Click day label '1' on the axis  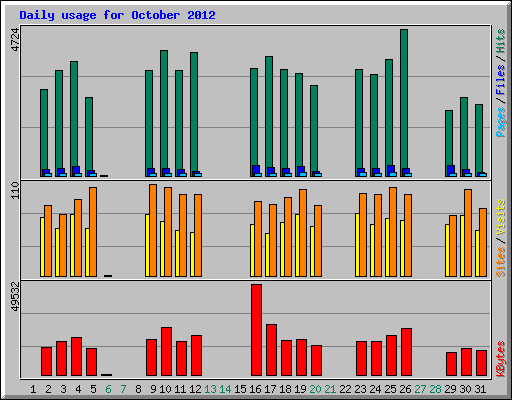click(x=33, y=389)
